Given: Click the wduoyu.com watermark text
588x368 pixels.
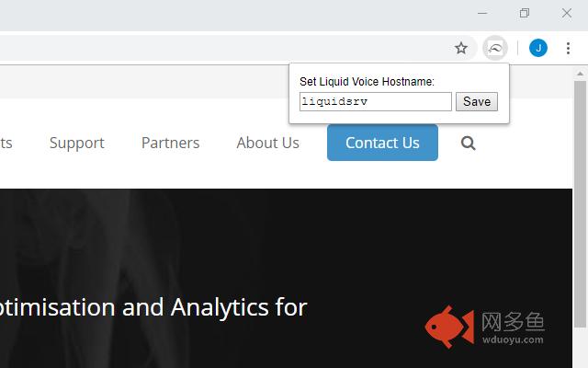Looking at the screenshot, I should 513,339.
